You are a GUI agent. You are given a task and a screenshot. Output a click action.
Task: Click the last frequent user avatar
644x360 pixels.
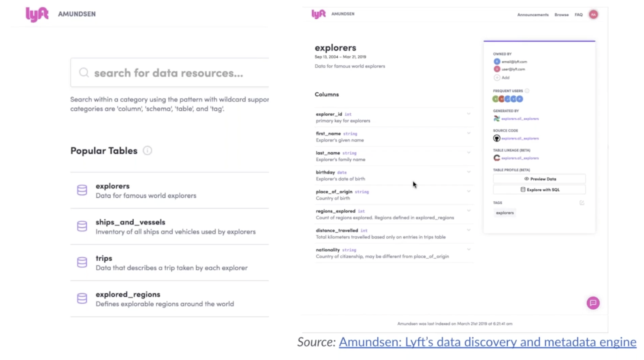pyautogui.click(x=520, y=99)
